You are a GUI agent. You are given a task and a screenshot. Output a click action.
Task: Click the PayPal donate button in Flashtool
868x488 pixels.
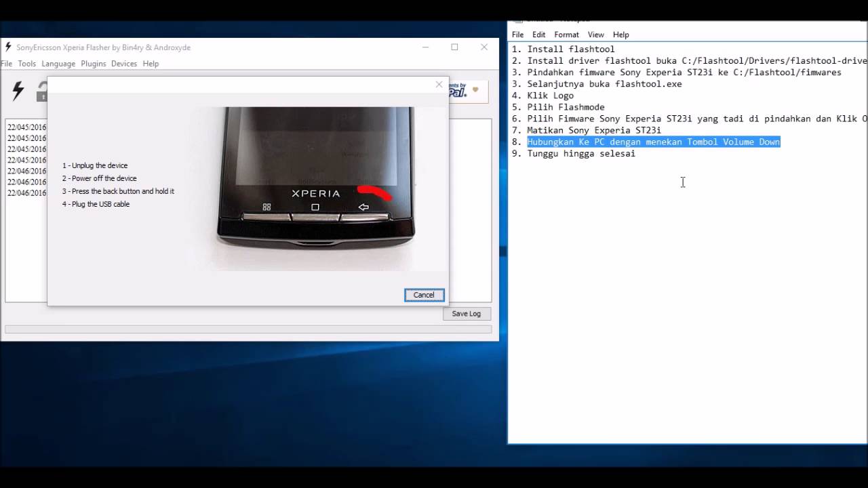(x=468, y=91)
